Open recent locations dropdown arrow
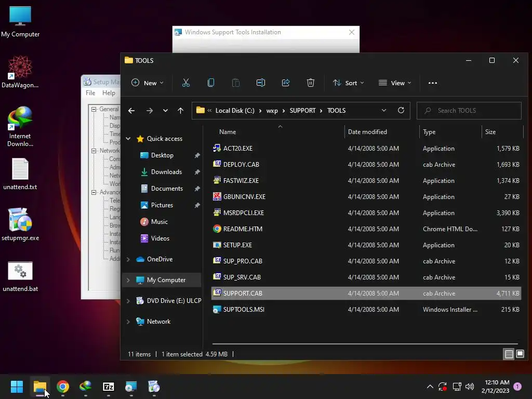This screenshot has width=532, height=399. pyautogui.click(x=165, y=111)
